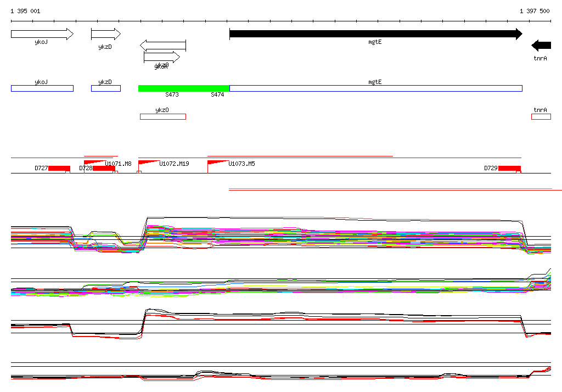Select the red-outlined tnrA box
The height and width of the screenshot is (392, 562).
point(541,116)
